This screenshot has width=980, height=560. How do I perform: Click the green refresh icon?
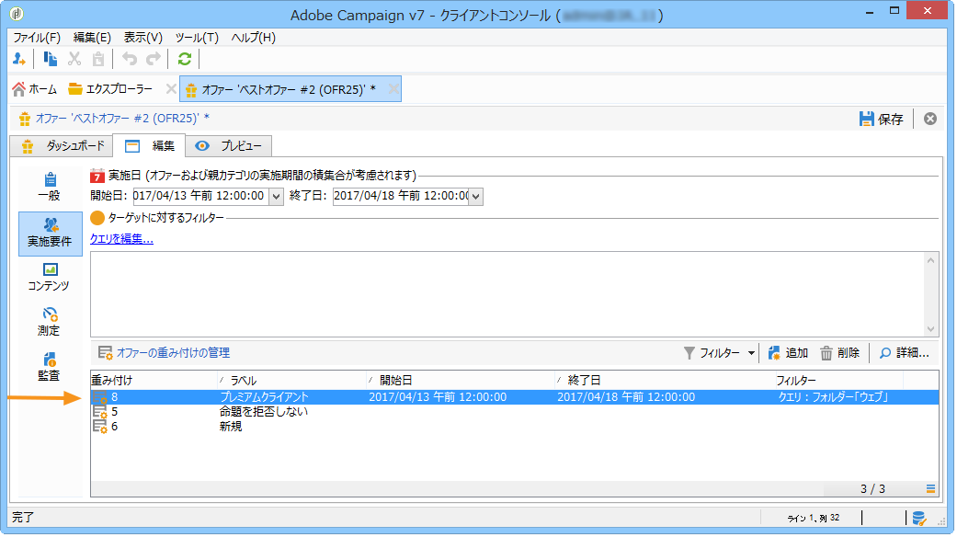coord(185,60)
